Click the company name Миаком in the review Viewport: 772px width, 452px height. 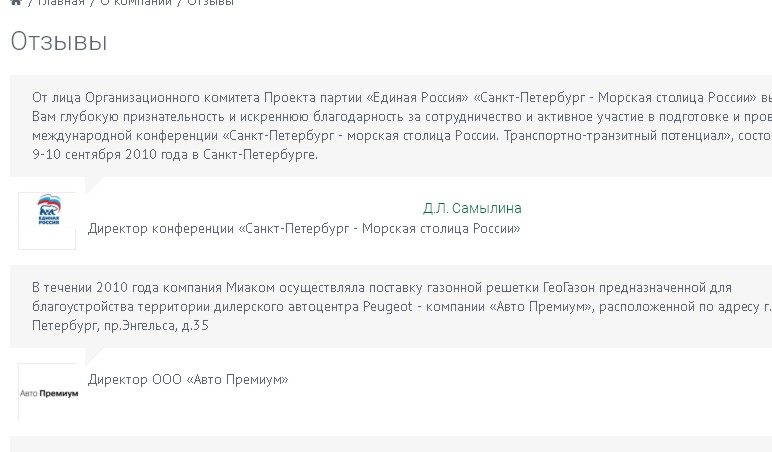tap(246, 288)
